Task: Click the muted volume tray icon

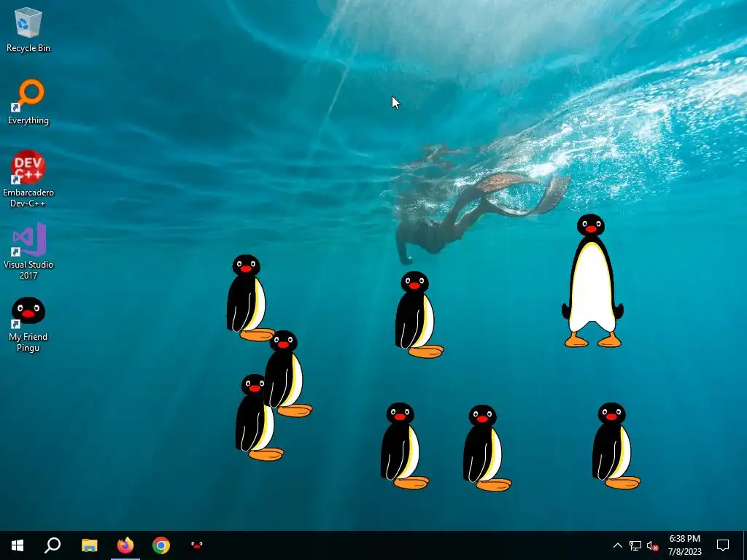Action: pos(653,545)
